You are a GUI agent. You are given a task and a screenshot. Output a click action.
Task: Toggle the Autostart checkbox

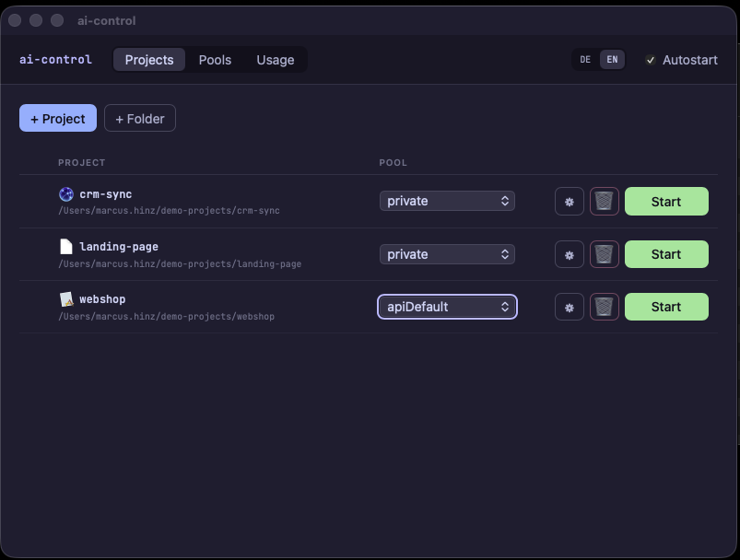651,60
